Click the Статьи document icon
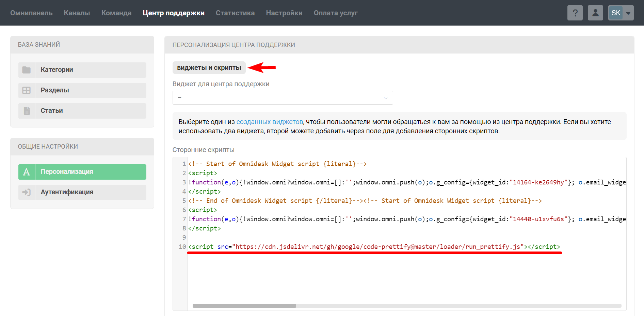 tap(27, 111)
